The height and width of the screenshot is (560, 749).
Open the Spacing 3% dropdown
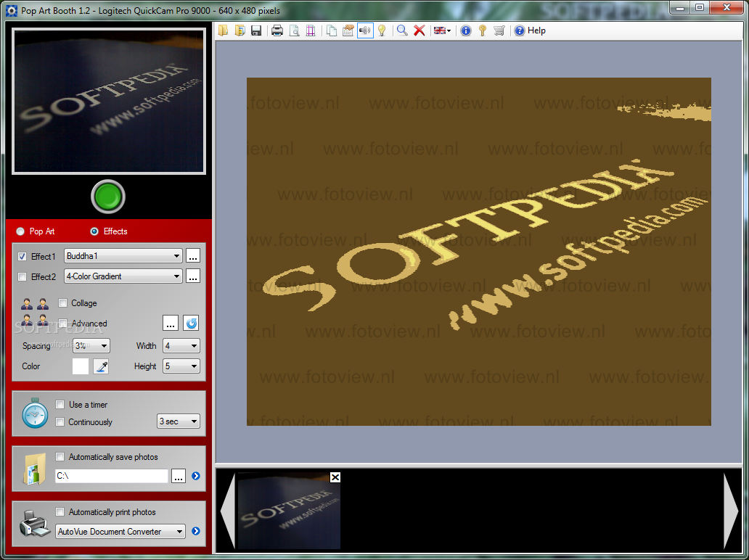point(91,345)
